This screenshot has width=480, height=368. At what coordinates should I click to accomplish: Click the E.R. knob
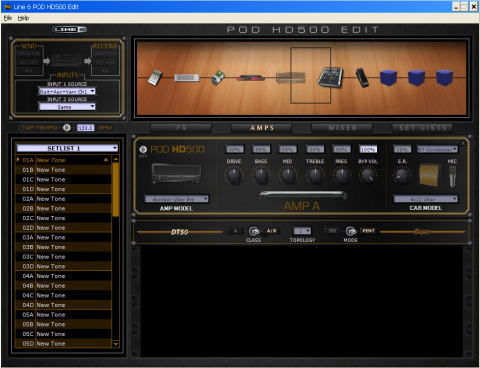pos(402,175)
